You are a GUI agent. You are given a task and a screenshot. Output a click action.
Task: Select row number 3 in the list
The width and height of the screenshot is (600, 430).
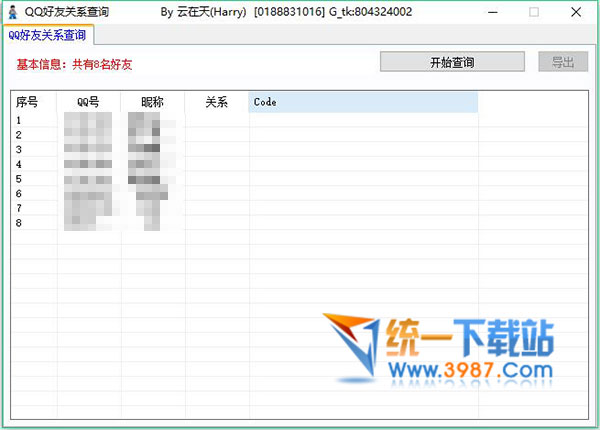pyautogui.click(x=300, y=150)
